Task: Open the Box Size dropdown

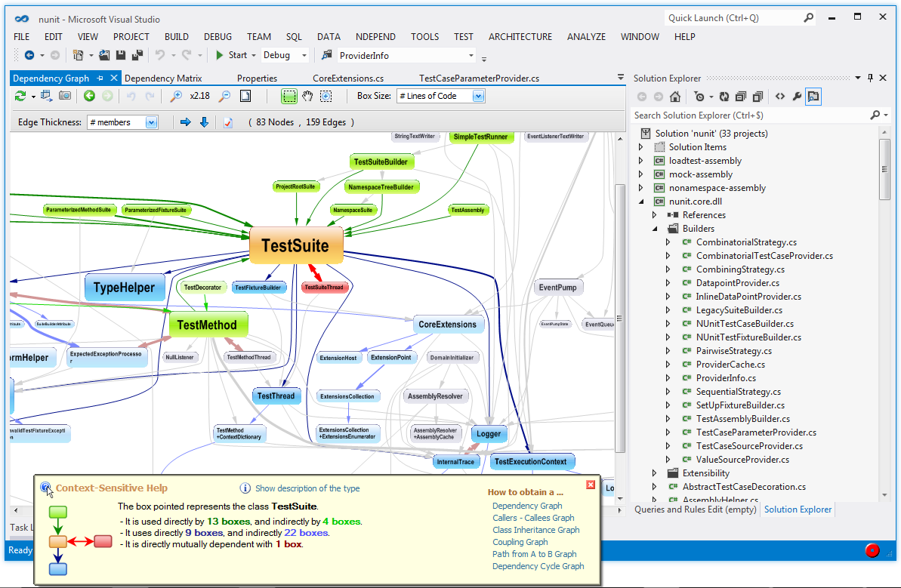Action: [x=478, y=96]
